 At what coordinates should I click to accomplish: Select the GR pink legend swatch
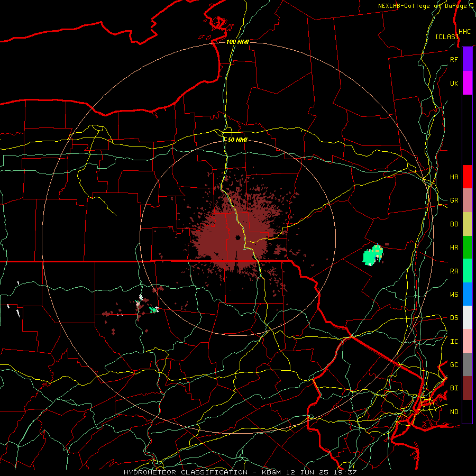[467, 200]
